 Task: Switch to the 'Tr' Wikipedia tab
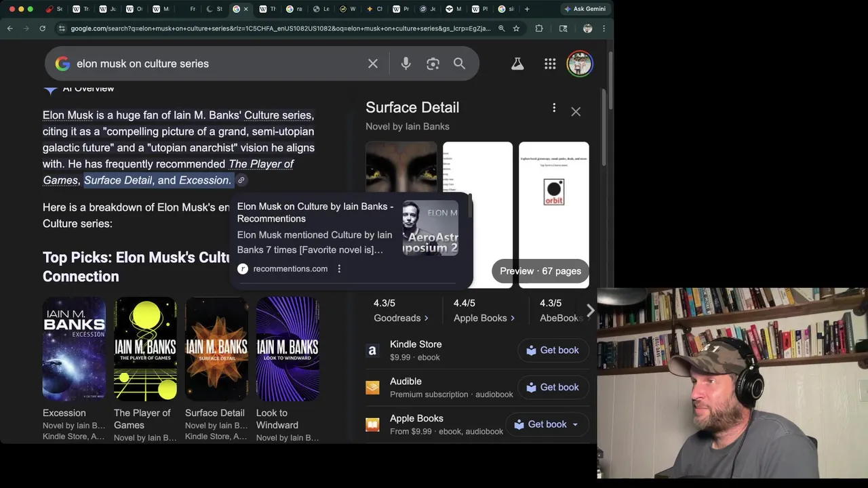[81, 9]
